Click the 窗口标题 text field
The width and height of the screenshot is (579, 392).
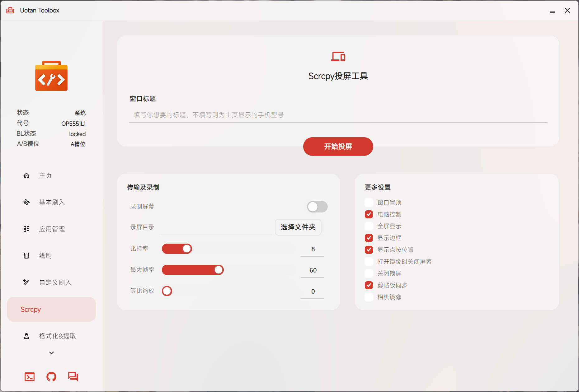tap(338, 115)
